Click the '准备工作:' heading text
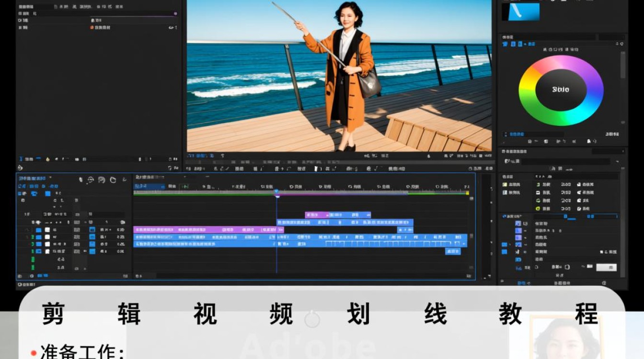The width and height of the screenshot is (644, 359). click(x=82, y=352)
